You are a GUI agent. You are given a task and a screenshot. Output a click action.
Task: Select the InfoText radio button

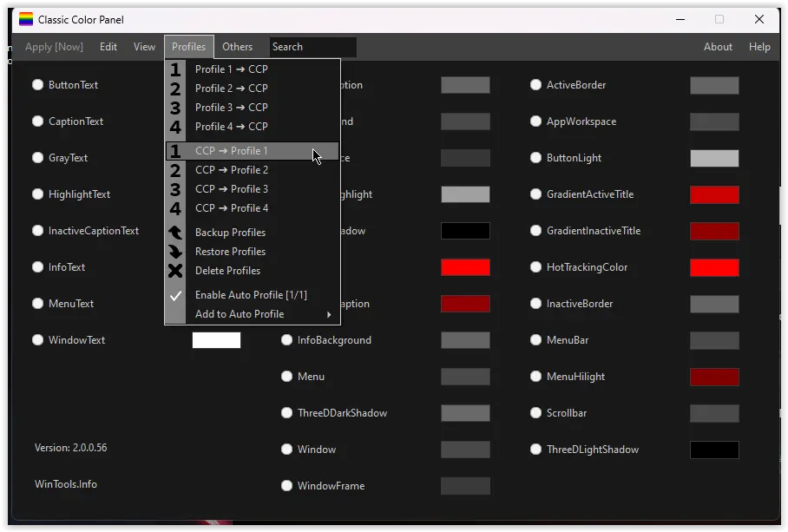pos(37,266)
